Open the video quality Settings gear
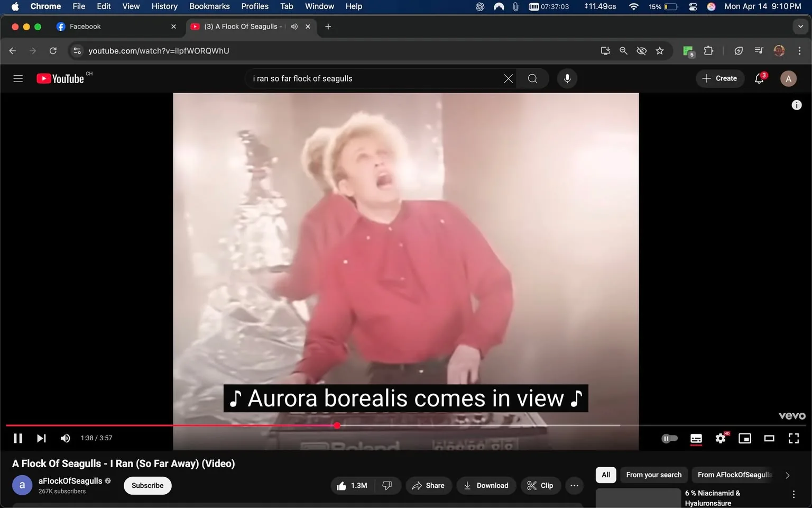The image size is (812, 508). coord(720,438)
